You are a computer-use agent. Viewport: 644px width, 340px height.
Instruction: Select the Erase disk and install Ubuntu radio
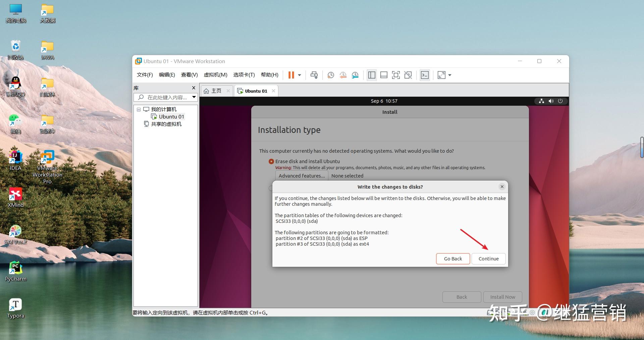[271, 161]
